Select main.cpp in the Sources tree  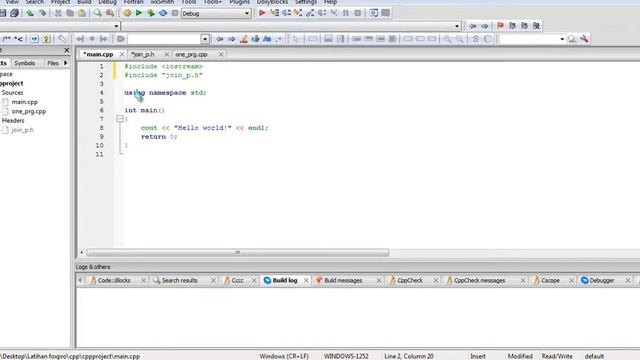click(24, 102)
